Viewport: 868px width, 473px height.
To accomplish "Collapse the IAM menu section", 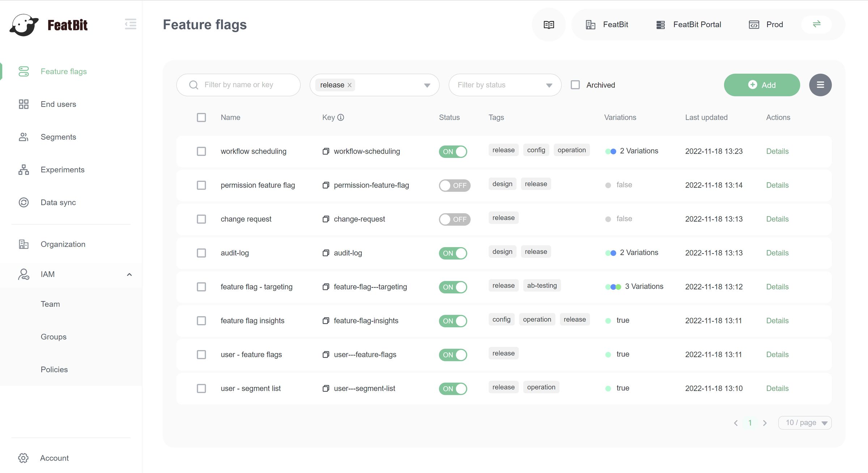I will pos(130,274).
